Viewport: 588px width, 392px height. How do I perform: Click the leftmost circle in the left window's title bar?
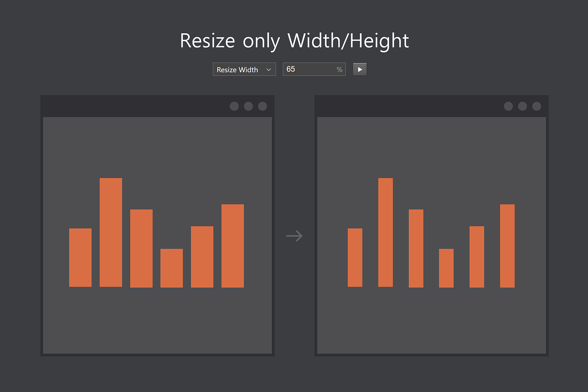[x=234, y=106]
